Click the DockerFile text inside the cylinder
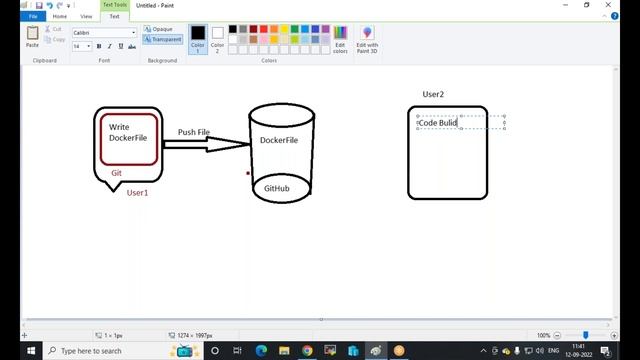 279,140
